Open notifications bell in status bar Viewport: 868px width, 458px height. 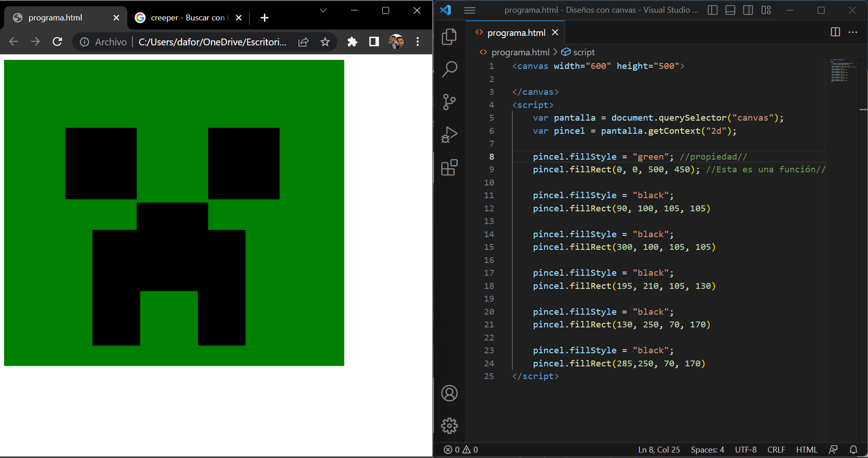pos(853,449)
